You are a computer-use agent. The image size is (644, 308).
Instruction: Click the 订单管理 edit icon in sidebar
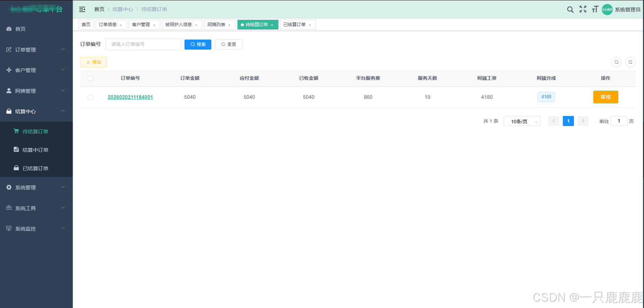[9, 50]
